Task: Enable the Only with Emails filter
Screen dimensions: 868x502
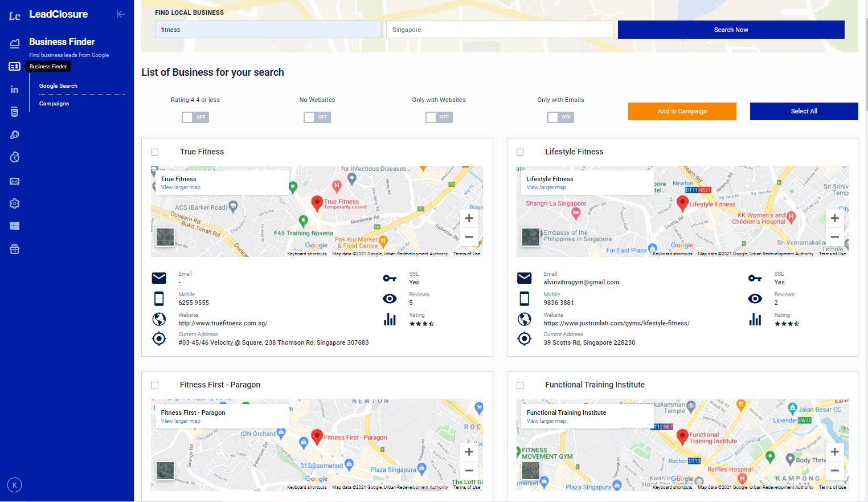Action: [560, 117]
